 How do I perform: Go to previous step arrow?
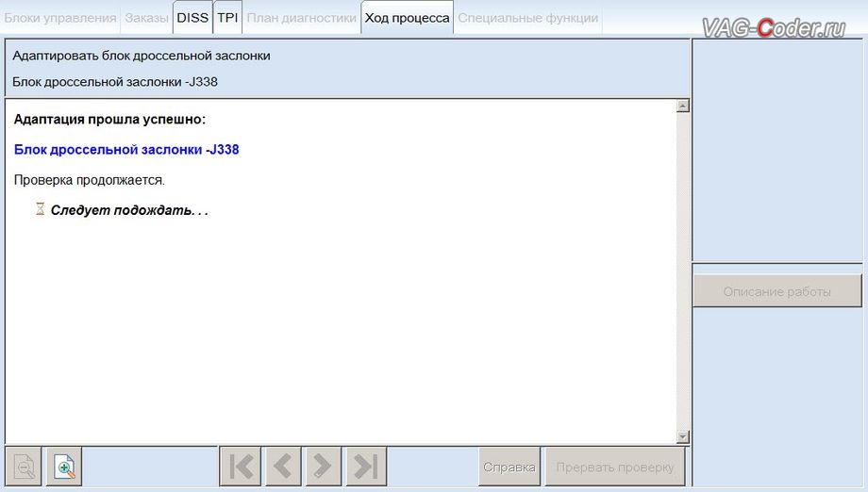[282, 467]
